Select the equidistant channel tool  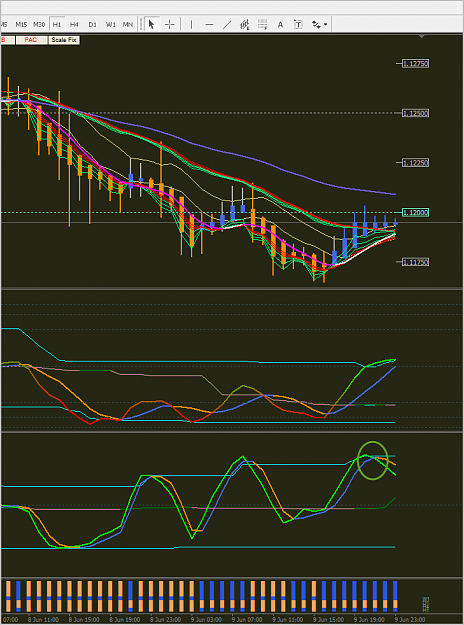pyautogui.click(x=245, y=25)
